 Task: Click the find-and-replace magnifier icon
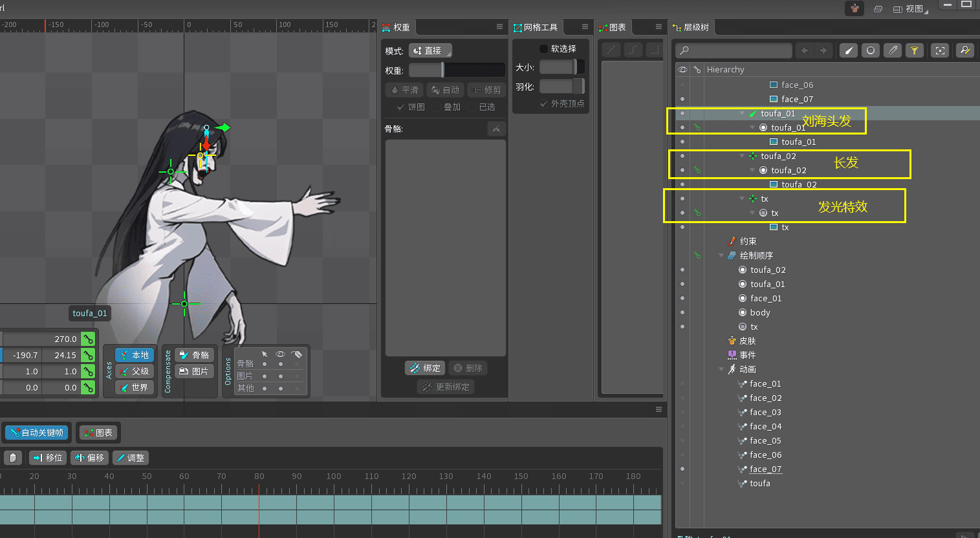coord(964,50)
